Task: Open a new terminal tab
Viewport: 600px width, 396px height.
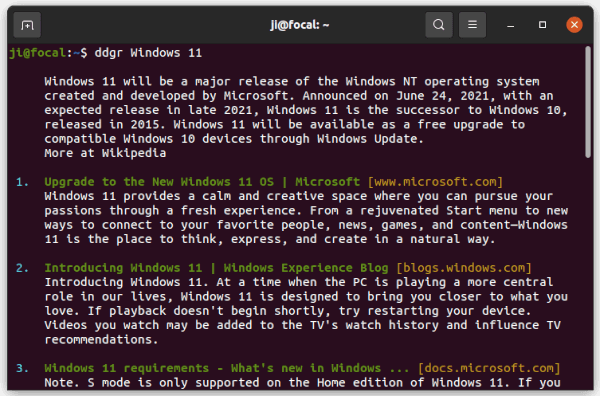Action: [27, 25]
